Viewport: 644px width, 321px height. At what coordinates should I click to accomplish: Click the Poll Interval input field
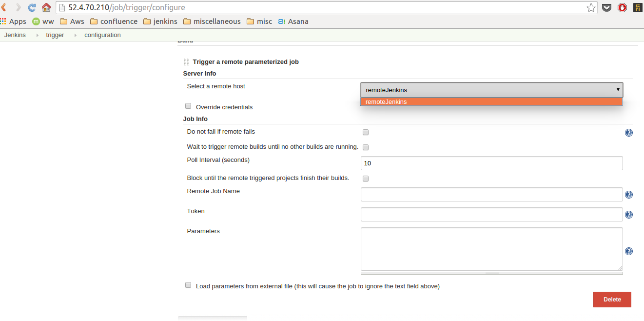[491, 163]
